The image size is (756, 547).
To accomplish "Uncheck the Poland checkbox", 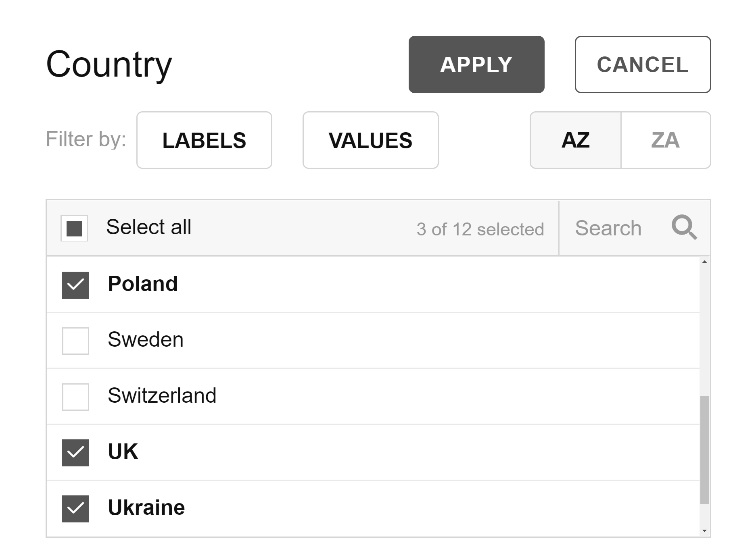I will (x=75, y=285).
